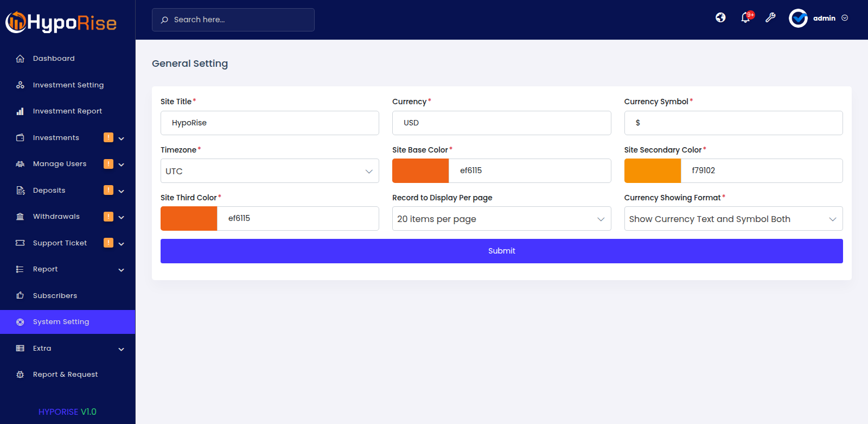Screen dimensions: 868x424
Task: Open Subscribers menu item
Action: (67, 296)
